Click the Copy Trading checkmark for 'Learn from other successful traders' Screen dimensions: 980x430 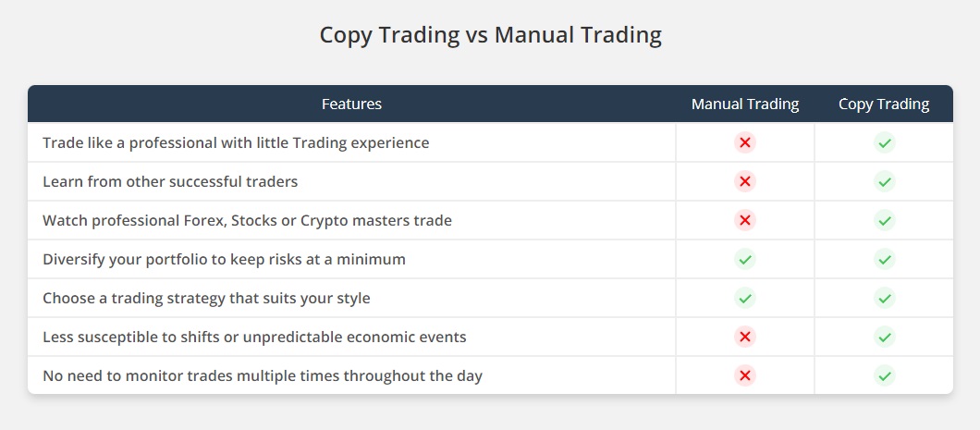(x=885, y=181)
